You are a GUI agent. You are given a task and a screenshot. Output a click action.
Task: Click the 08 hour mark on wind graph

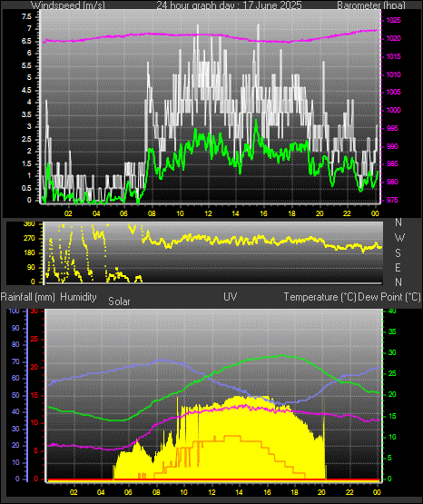(152, 213)
